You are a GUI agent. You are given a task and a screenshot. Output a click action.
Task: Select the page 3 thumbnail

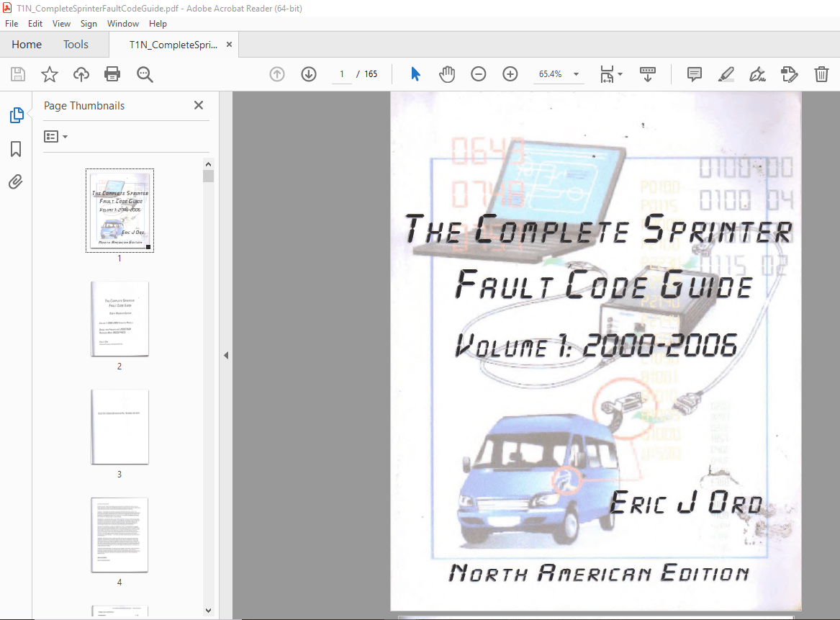tap(119, 427)
